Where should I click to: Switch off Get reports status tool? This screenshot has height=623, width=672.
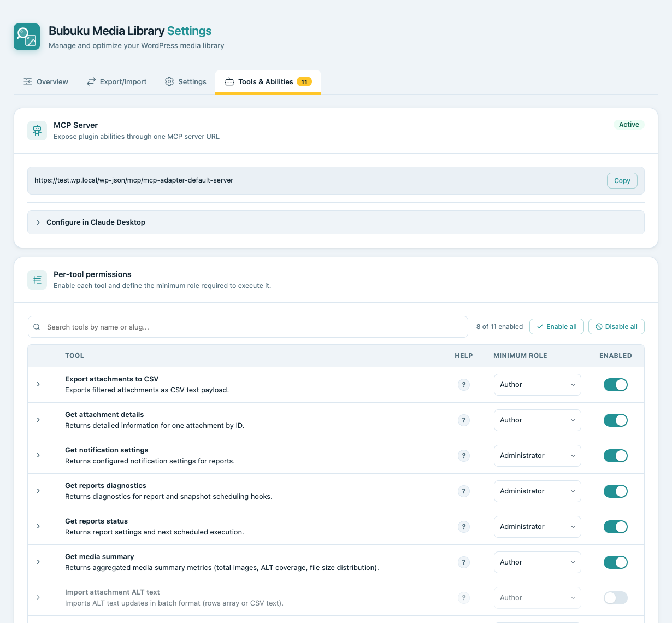click(616, 527)
